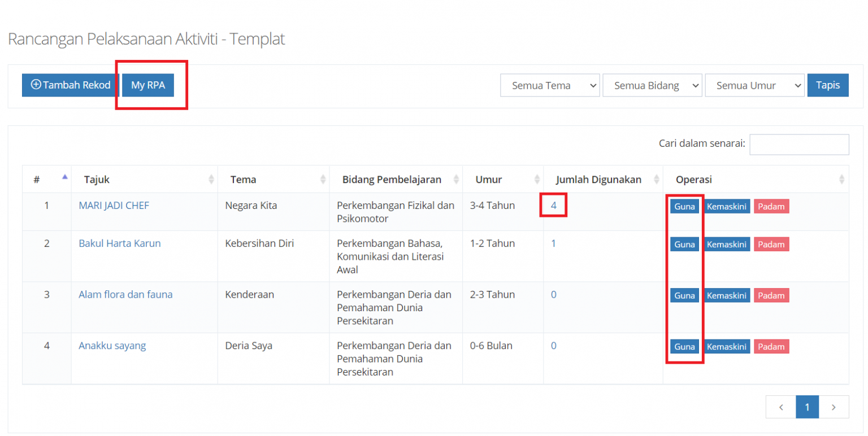Sort the Bidang Pembelajaran column
Image resolution: width=868 pixels, height=436 pixels.
click(x=457, y=179)
